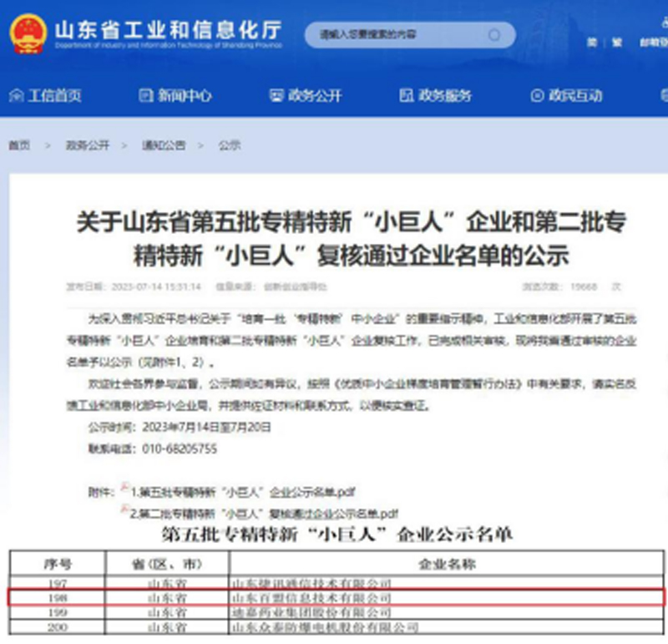Image resolution: width=668 pixels, height=644 pixels.
Task: Click the 政务公开 menu icon
Action: [277, 95]
